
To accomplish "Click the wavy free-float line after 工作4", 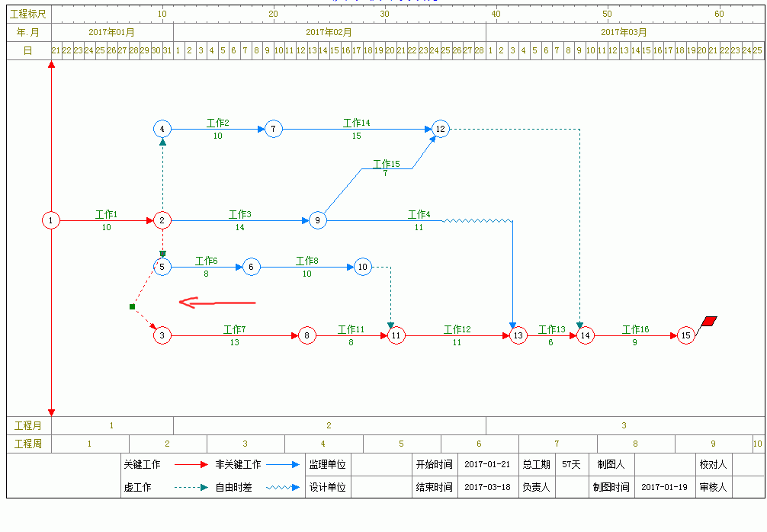I will pos(478,220).
